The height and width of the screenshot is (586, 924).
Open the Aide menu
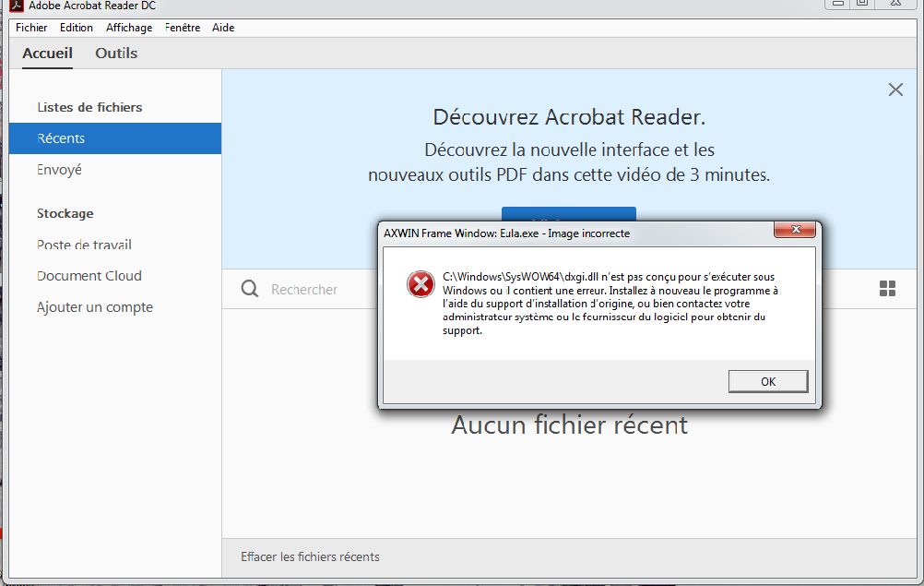(223, 27)
